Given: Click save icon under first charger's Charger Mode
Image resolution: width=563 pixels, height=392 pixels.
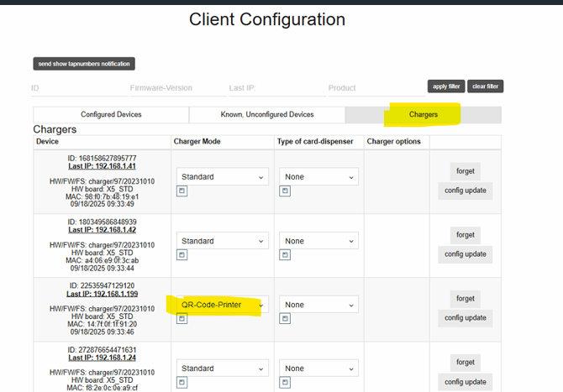Looking at the screenshot, I should (182, 191).
